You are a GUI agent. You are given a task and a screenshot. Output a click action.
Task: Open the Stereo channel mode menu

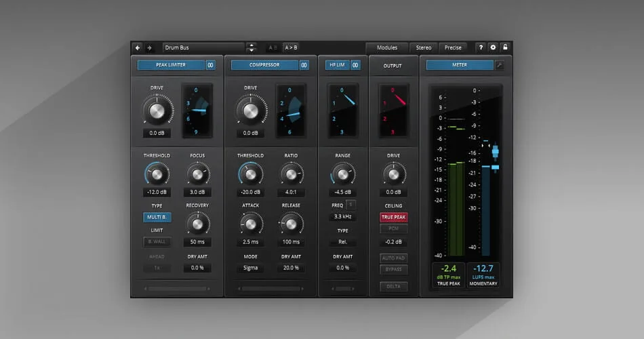424,47
